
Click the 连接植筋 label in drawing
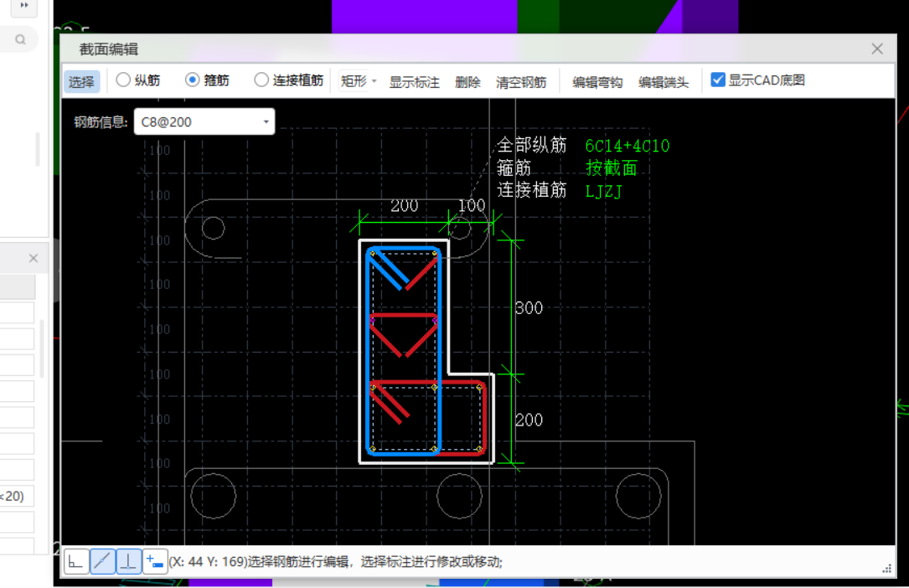[532, 190]
